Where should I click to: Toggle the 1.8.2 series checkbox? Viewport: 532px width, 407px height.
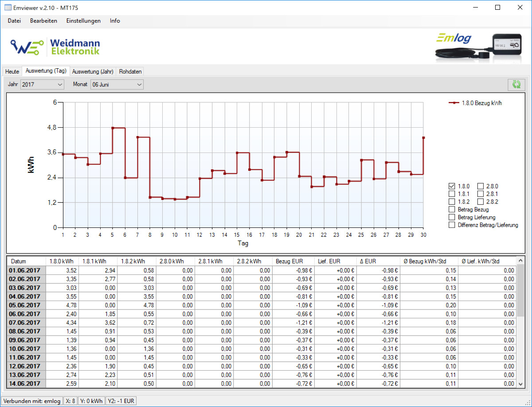tap(452, 202)
